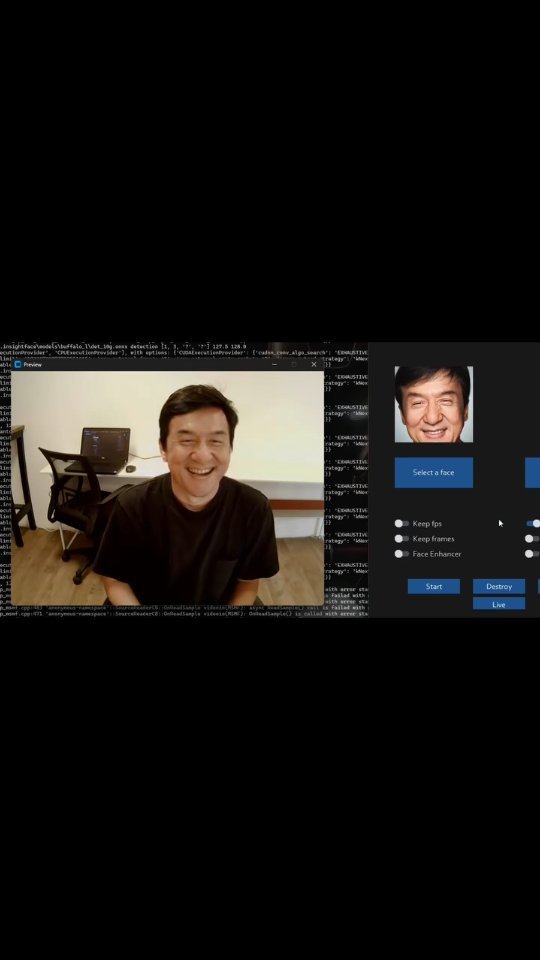Image resolution: width=540 pixels, height=960 pixels.
Task: Click the Keep frames label
Action: pyautogui.click(x=433, y=539)
